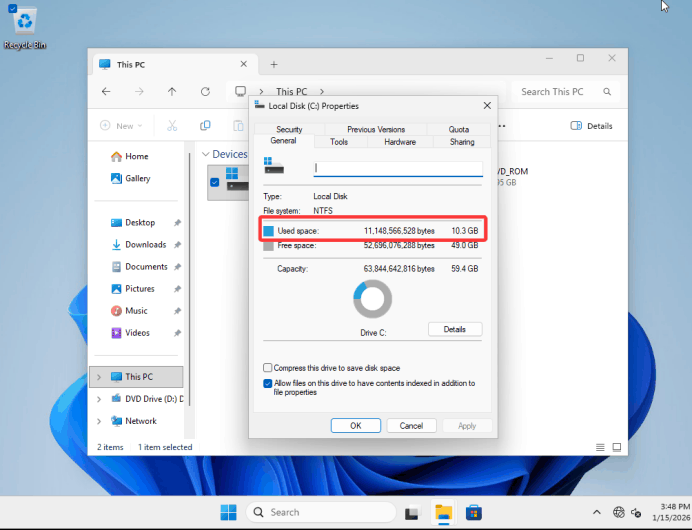The width and height of the screenshot is (692, 530).
Task: Expand the This PC tree node
Action: pyautogui.click(x=98, y=377)
